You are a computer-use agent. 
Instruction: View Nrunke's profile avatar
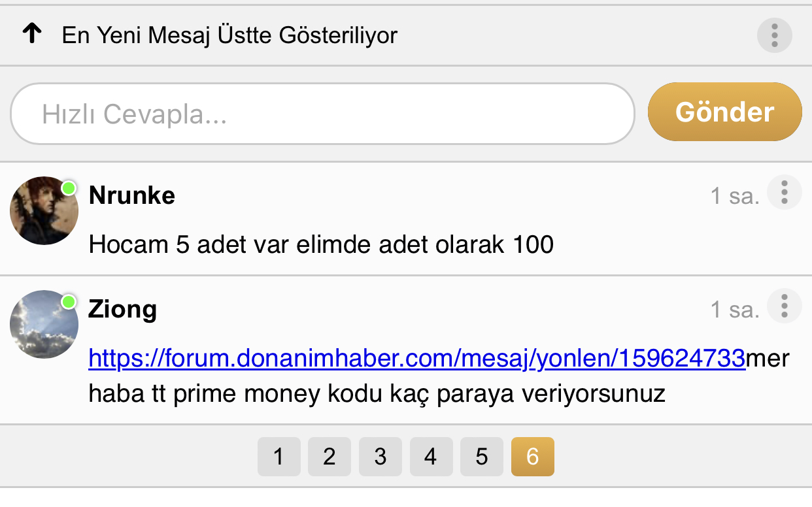[44, 210]
